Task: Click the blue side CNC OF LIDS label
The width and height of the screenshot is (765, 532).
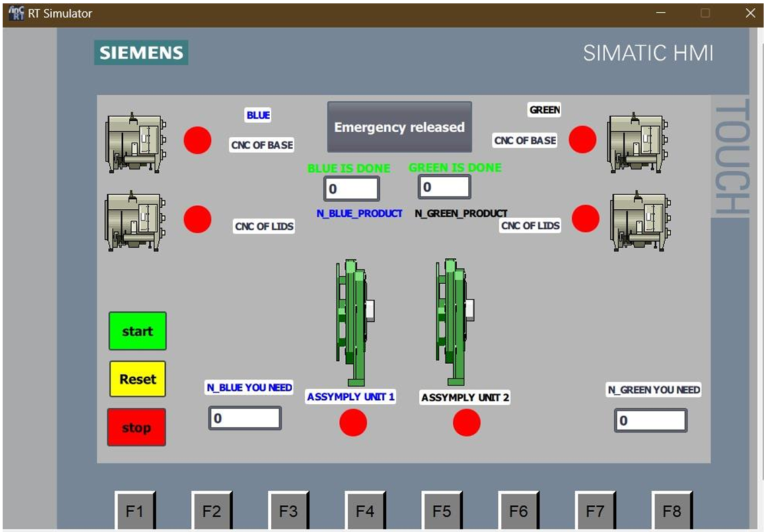Action: (x=264, y=226)
